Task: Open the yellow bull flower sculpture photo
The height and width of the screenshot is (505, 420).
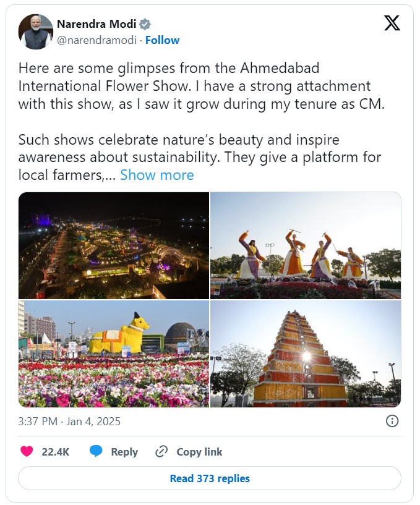Action: (x=114, y=354)
